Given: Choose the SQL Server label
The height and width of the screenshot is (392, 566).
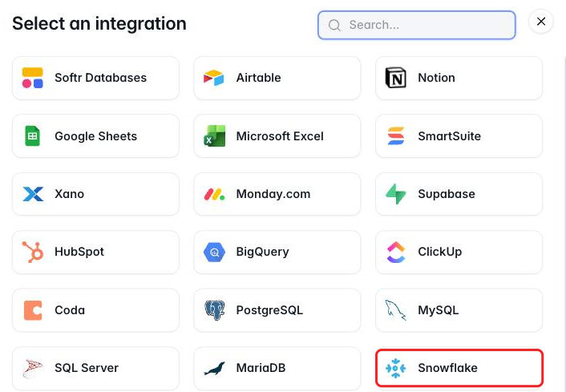Looking at the screenshot, I should click(87, 368).
